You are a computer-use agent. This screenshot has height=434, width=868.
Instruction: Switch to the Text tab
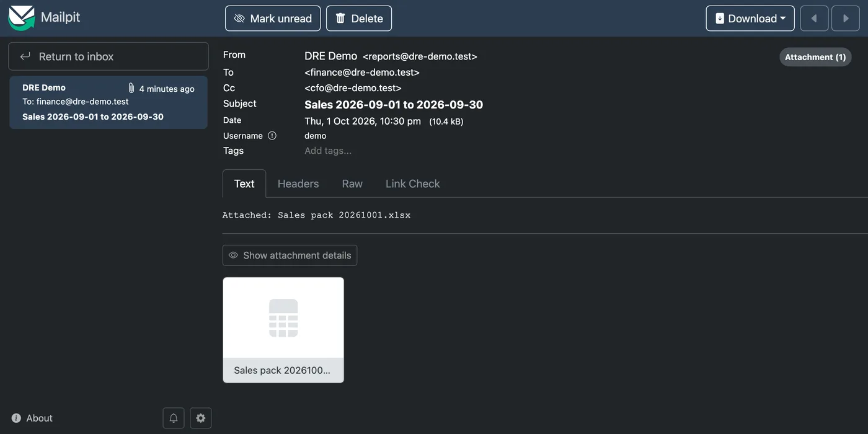[x=244, y=184]
